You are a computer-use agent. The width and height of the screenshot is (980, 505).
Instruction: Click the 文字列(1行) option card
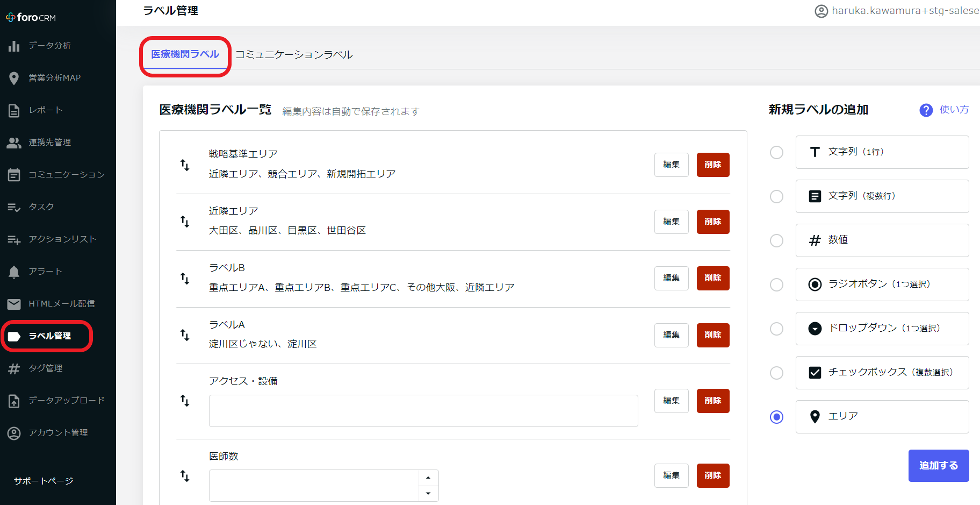pyautogui.click(x=882, y=152)
